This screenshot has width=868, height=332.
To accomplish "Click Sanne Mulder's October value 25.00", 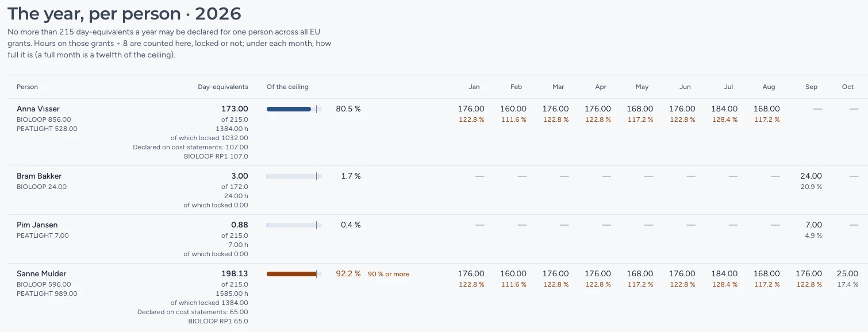I will 848,273.
